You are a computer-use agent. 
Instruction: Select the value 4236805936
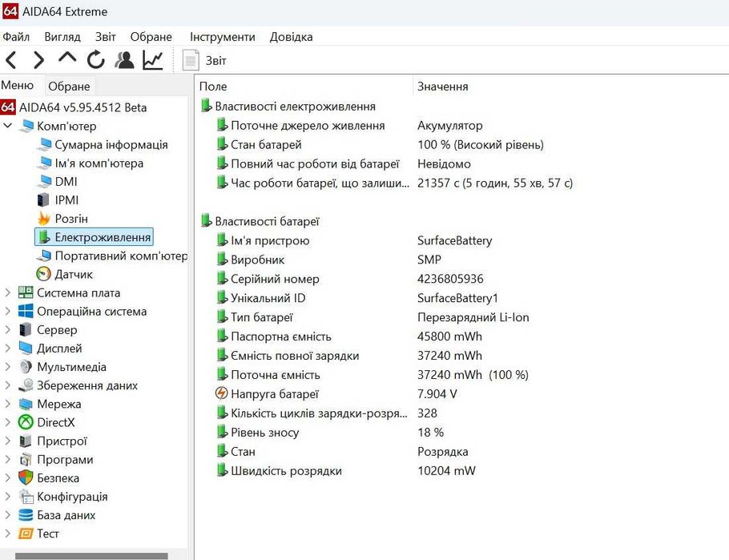450,279
